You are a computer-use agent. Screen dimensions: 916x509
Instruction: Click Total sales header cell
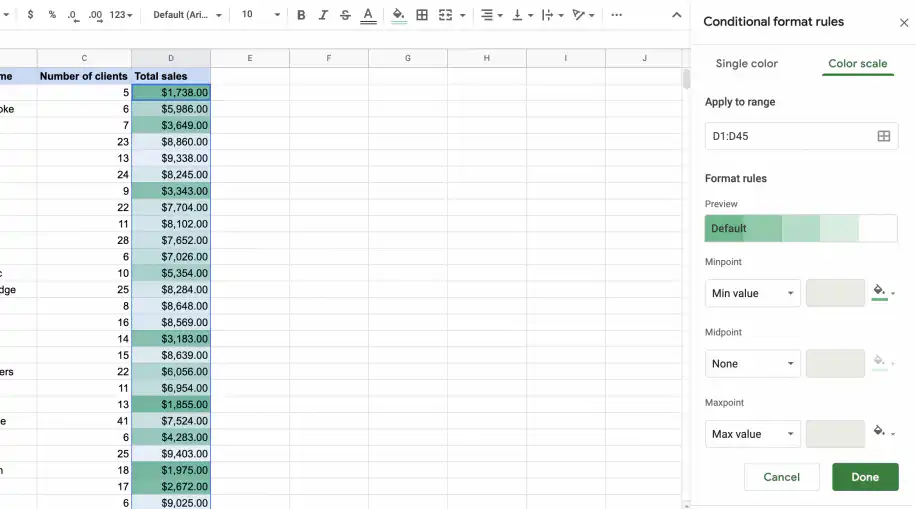pyautogui.click(x=171, y=76)
